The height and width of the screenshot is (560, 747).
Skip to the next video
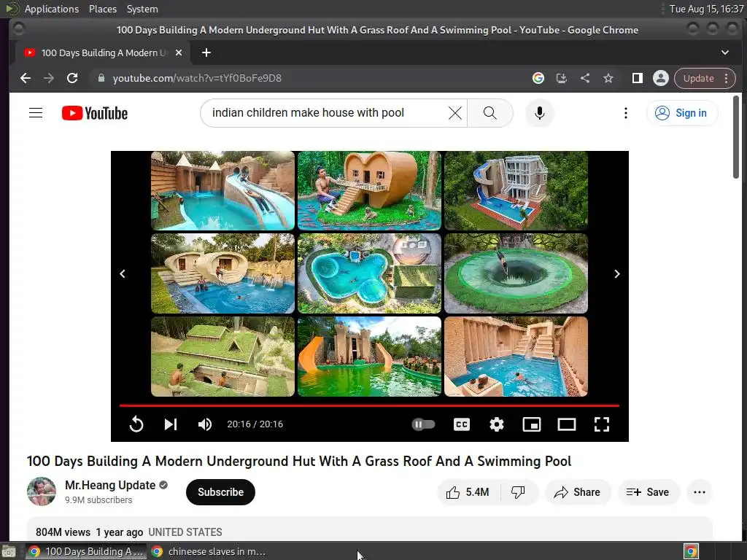(171, 424)
